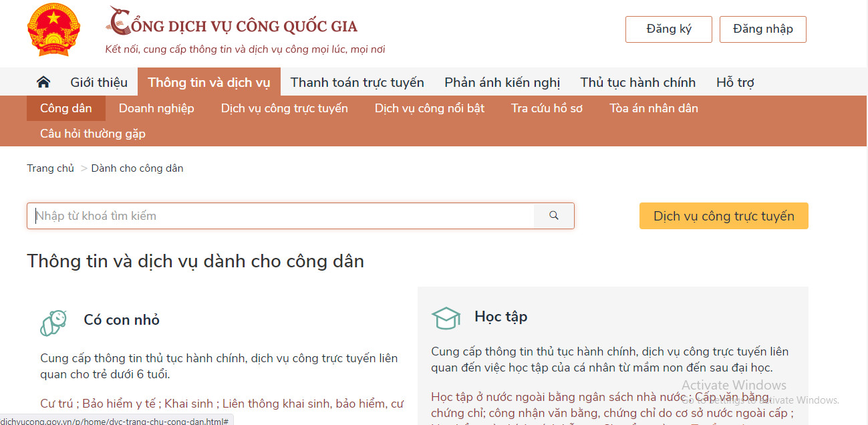Open the Tòa án nhân dân sub-tab
This screenshot has width=868, height=425.
point(654,108)
